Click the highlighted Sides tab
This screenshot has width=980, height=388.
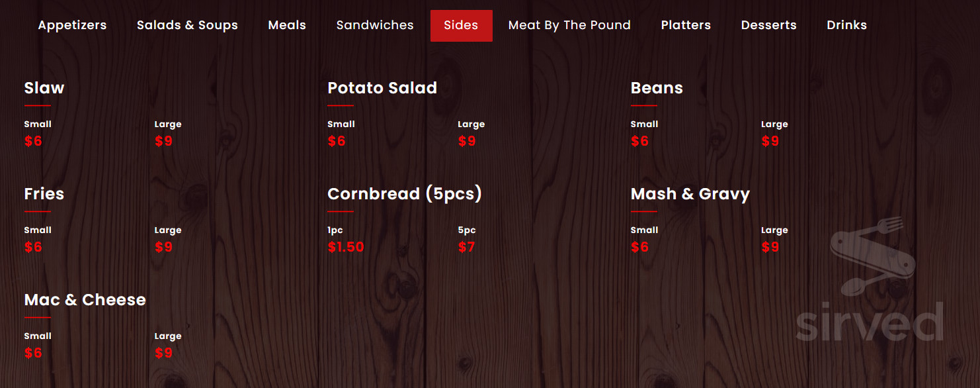click(461, 25)
